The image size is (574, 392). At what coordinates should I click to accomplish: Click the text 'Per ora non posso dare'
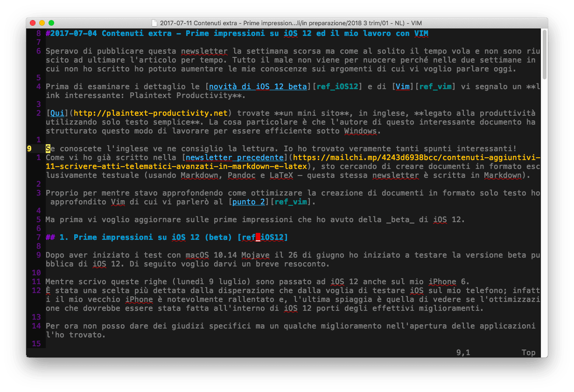97,326
